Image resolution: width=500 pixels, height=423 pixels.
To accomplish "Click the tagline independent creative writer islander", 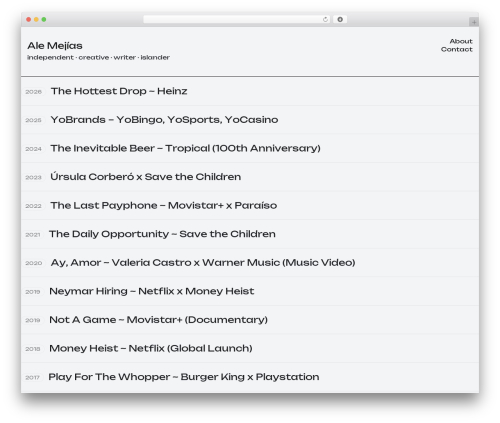I will click(98, 58).
